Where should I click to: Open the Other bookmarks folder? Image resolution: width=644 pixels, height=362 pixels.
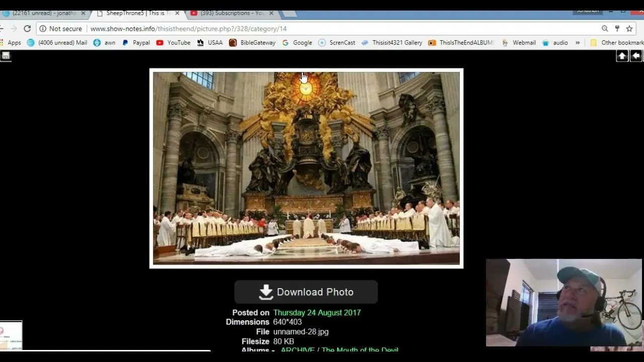[x=617, y=43]
